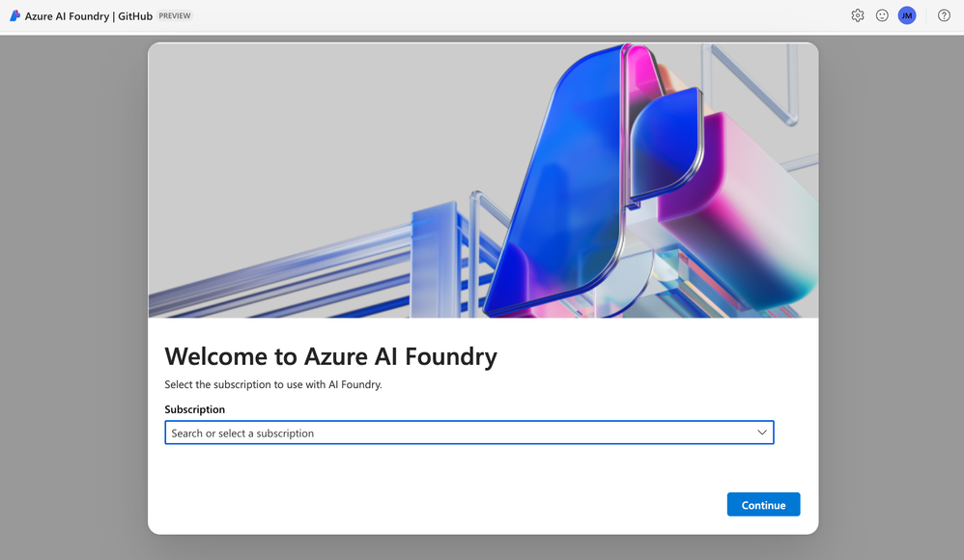The height and width of the screenshot is (560, 964).
Task: Focus the Search or select a subscription field
Action: 469,433
